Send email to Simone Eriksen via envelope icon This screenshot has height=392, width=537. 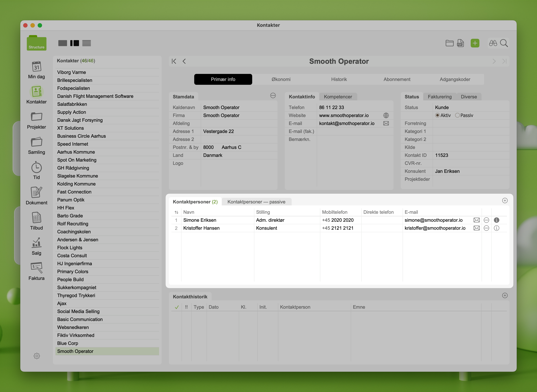pyautogui.click(x=476, y=220)
